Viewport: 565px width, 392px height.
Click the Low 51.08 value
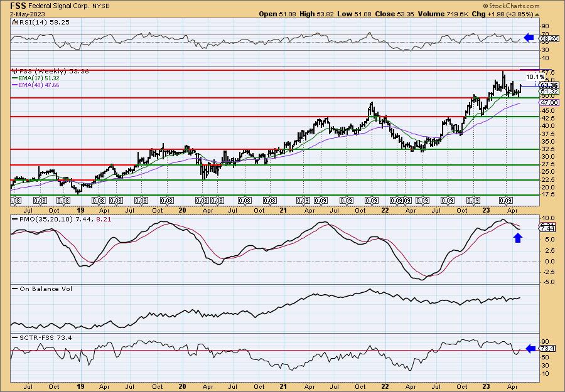355,14
